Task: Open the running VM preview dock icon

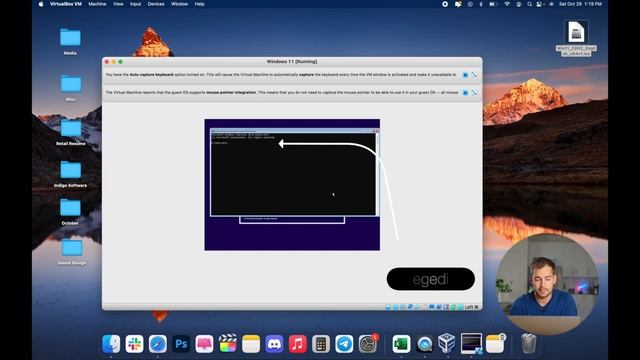Action: (471, 343)
